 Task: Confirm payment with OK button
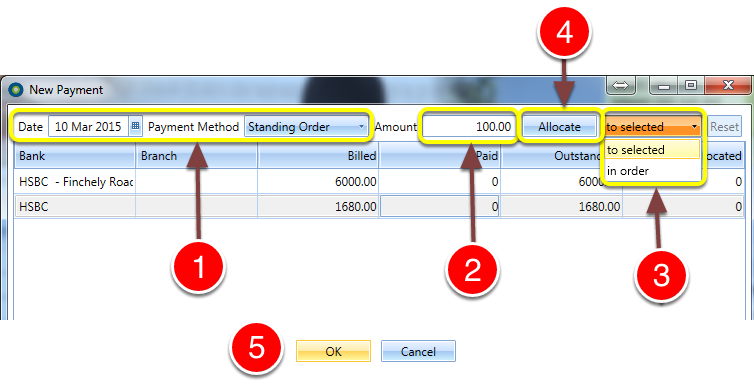click(x=333, y=351)
